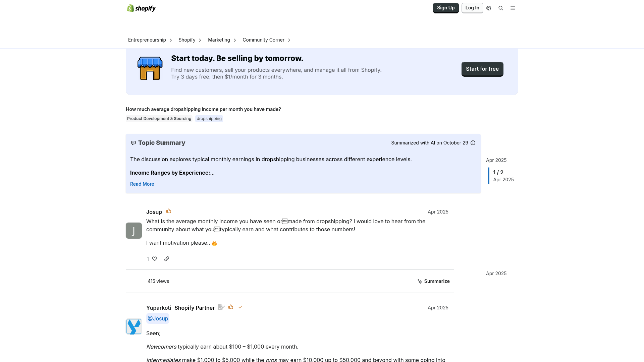Click 'Summarized with AI on October 29' text

pyautogui.click(x=430, y=143)
